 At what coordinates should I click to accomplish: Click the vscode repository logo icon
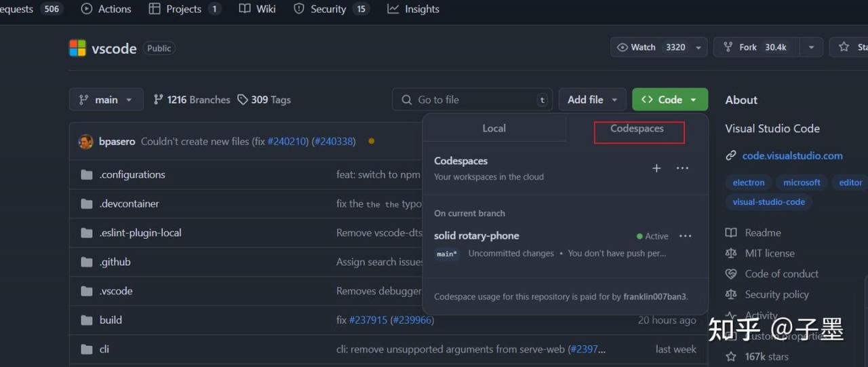77,48
